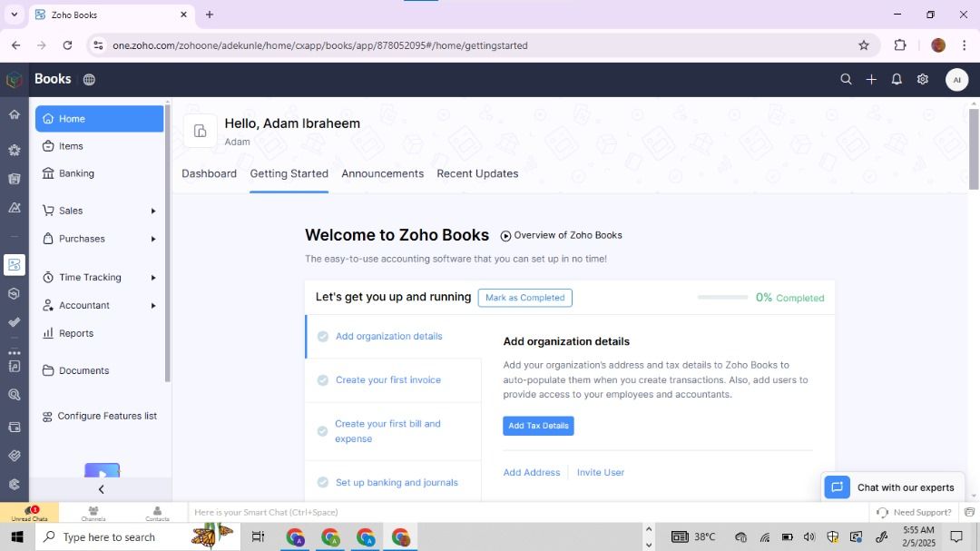
Task: Go to Home in the sidebar
Action: click(100, 119)
